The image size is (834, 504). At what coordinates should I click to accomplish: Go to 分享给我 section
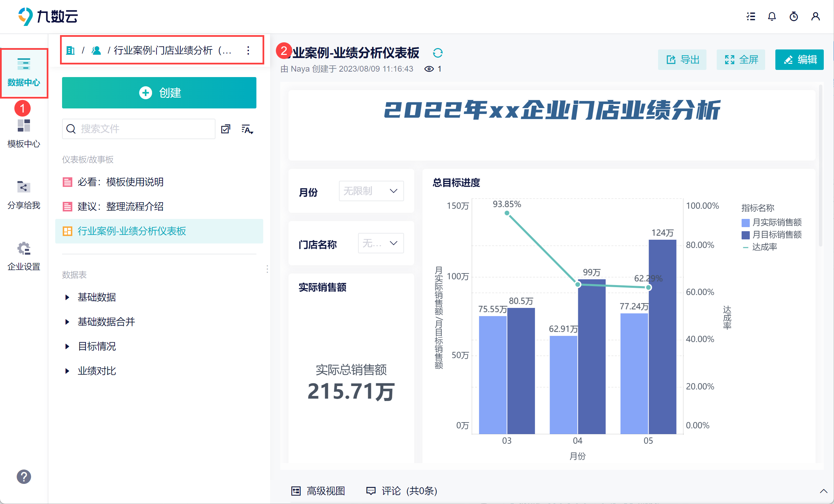(x=24, y=195)
